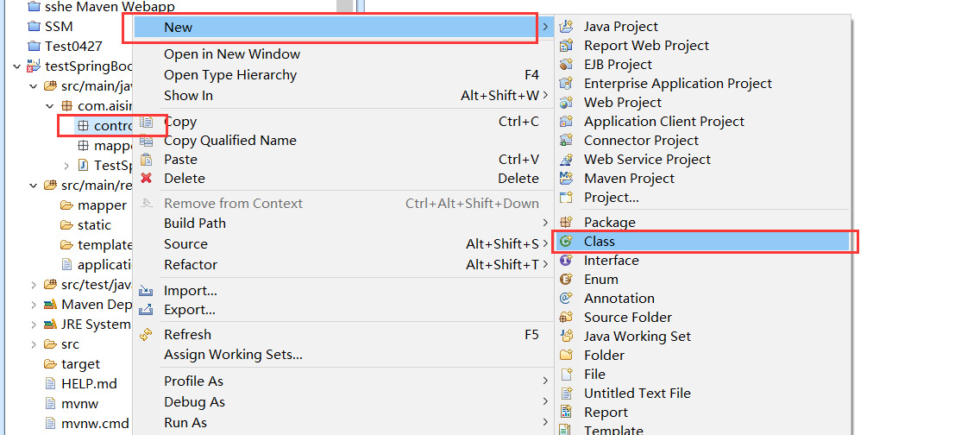Click the Source Folder icon
The width and height of the screenshot is (980, 435).
[x=566, y=317]
